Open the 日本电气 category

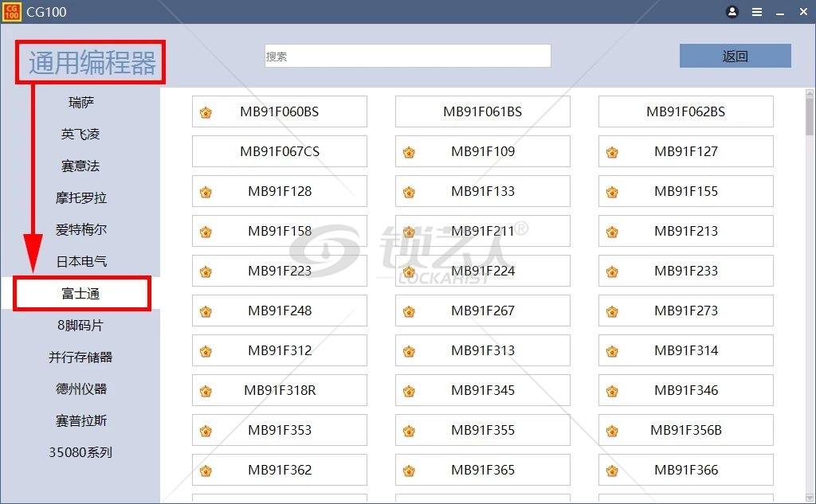[x=80, y=261]
